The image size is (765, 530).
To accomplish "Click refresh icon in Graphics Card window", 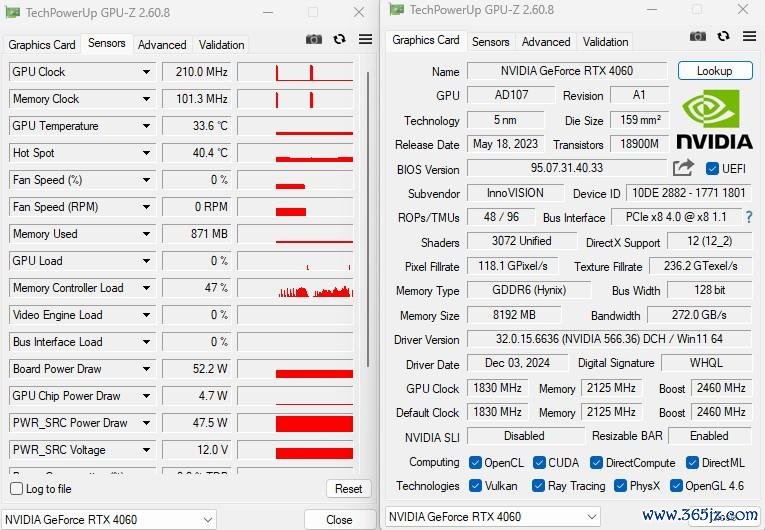I will click(724, 36).
